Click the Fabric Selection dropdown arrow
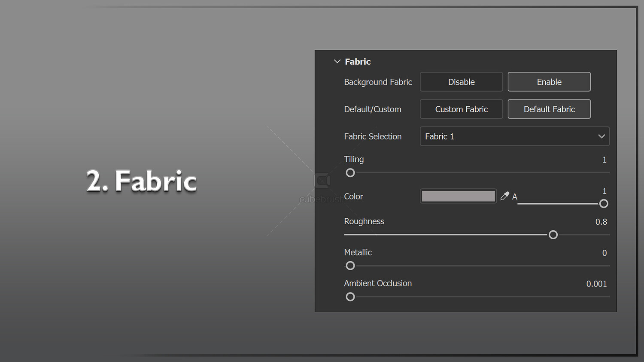 coord(601,136)
